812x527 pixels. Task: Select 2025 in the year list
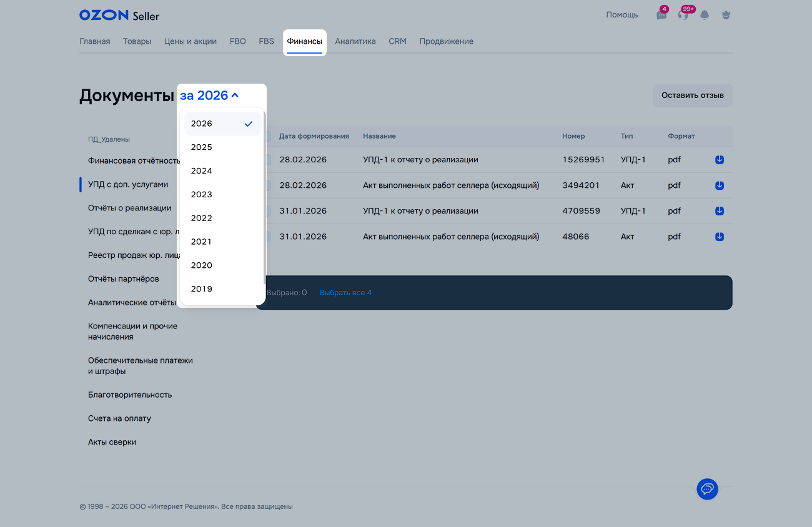click(202, 147)
